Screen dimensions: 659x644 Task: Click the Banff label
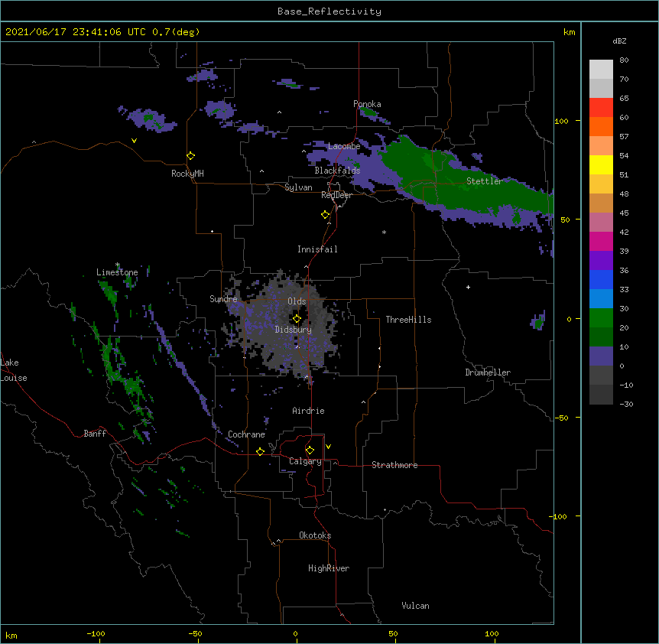pos(95,434)
